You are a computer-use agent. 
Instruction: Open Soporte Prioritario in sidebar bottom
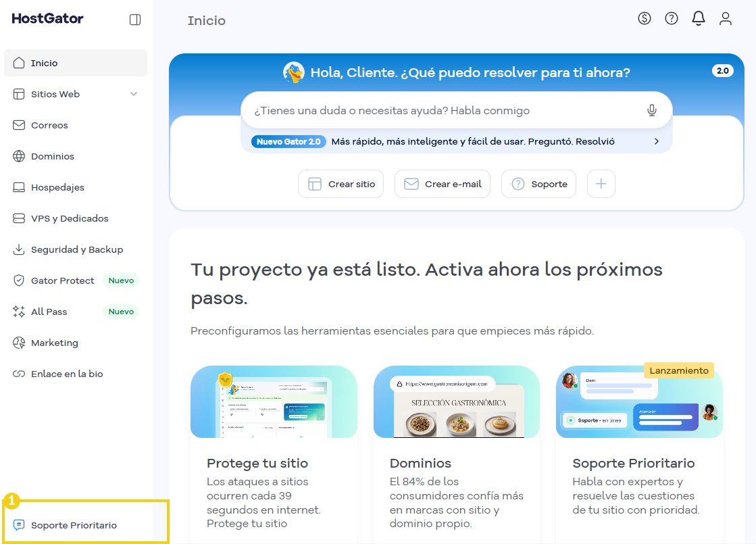[76, 525]
